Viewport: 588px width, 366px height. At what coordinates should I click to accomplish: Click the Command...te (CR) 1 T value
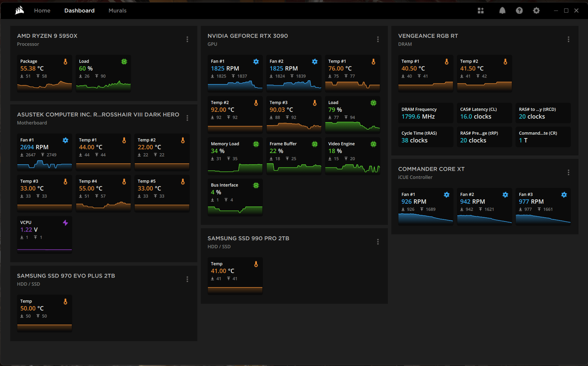click(523, 140)
